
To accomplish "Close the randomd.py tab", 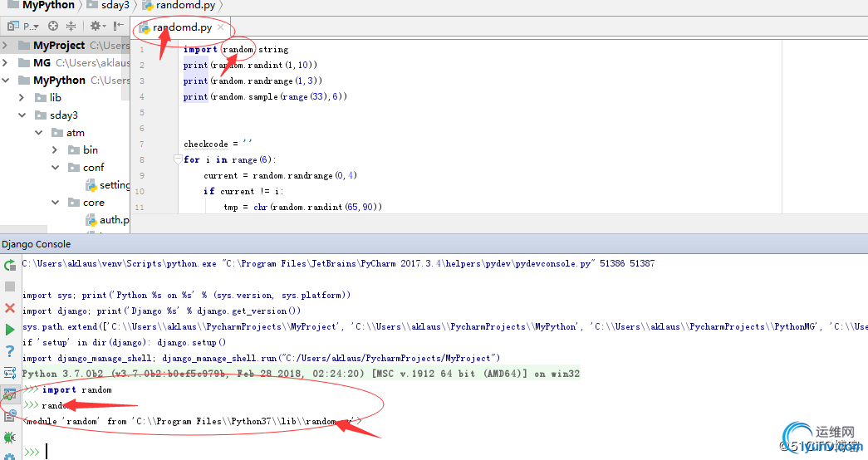I will click(x=221, y=27).
